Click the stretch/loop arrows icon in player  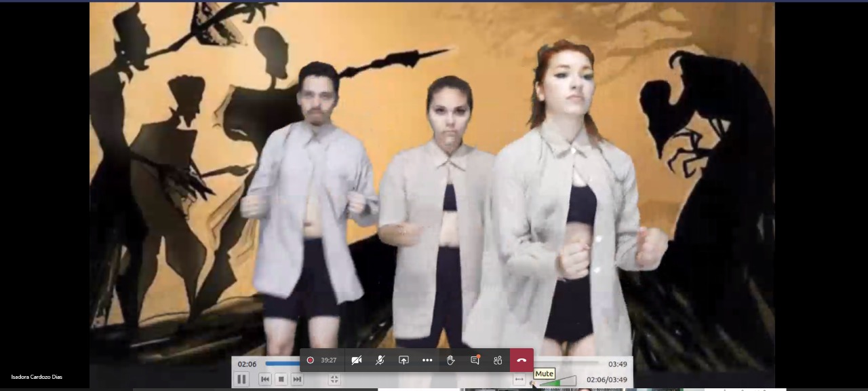point(519,380)
